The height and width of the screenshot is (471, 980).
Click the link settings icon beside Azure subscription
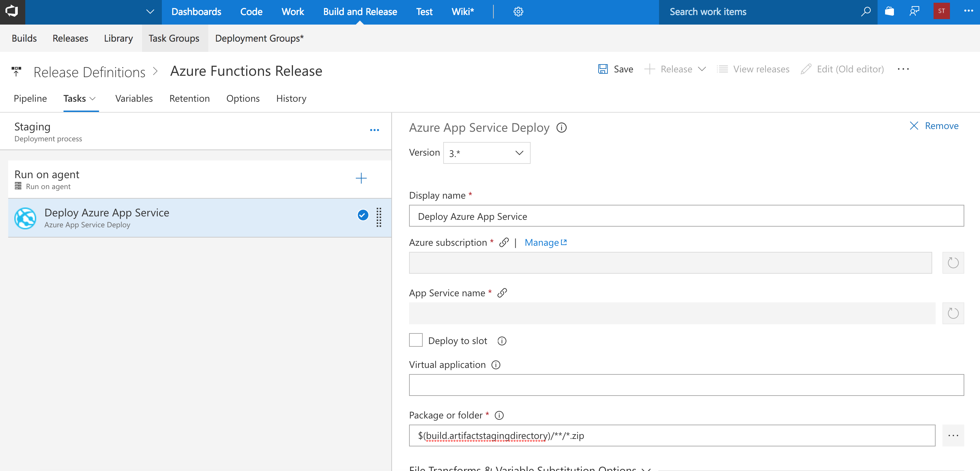click(x=504, y=243)
